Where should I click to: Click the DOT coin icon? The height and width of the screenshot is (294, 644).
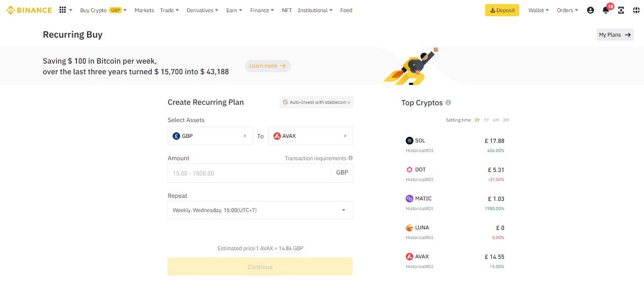(x=409, y=169)
